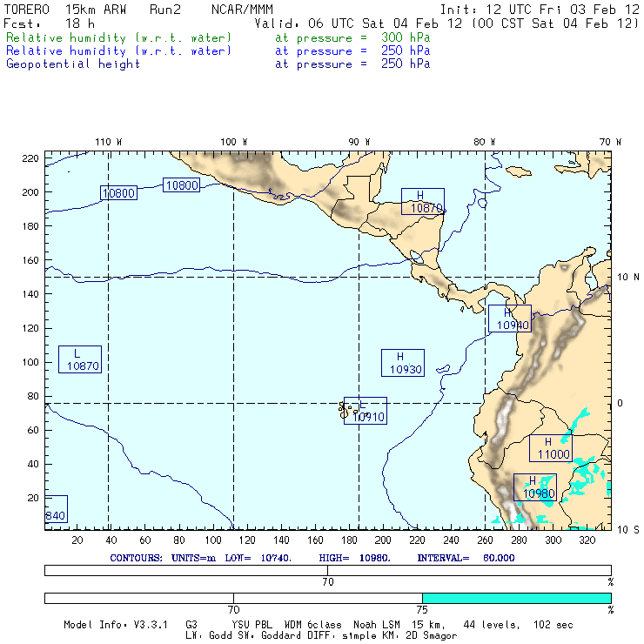The height and width of the screenshot is (644, 644).
Task: Click the 110 W longitude label
Action: [109, 142]
